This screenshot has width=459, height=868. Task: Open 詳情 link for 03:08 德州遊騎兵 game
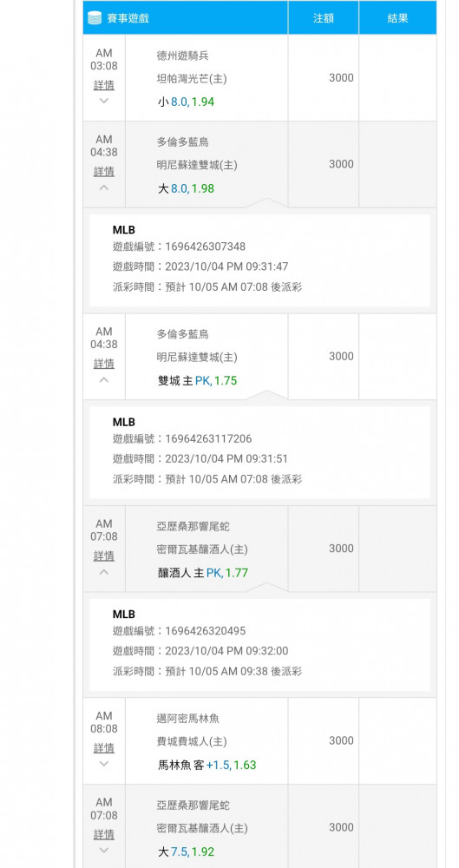pyautogui.click(x=103, y=85)
